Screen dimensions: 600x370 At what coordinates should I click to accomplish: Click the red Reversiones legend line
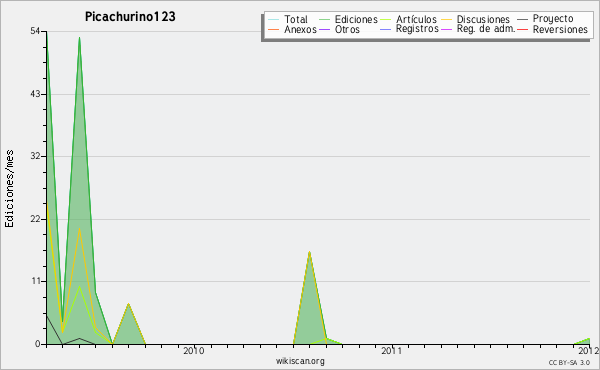(x=522, y=29)
